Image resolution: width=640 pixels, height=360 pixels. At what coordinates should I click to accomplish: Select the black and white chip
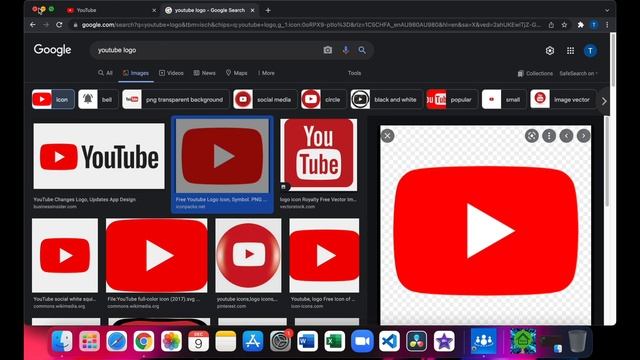[x=386, y=99]
